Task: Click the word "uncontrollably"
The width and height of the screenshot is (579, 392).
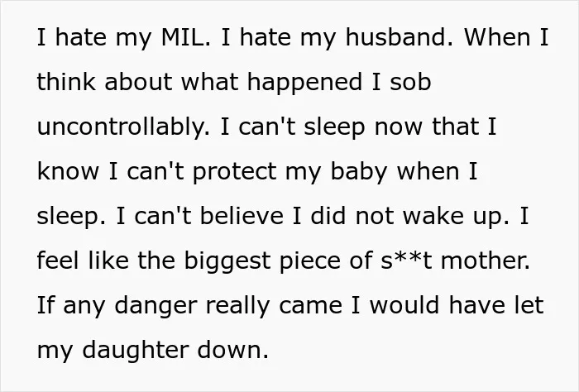Action: click(x=121, y=127)
